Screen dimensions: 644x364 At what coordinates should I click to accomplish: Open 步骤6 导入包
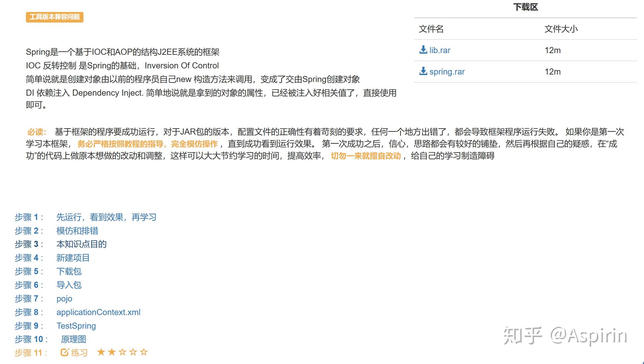(x=69, y=285)
